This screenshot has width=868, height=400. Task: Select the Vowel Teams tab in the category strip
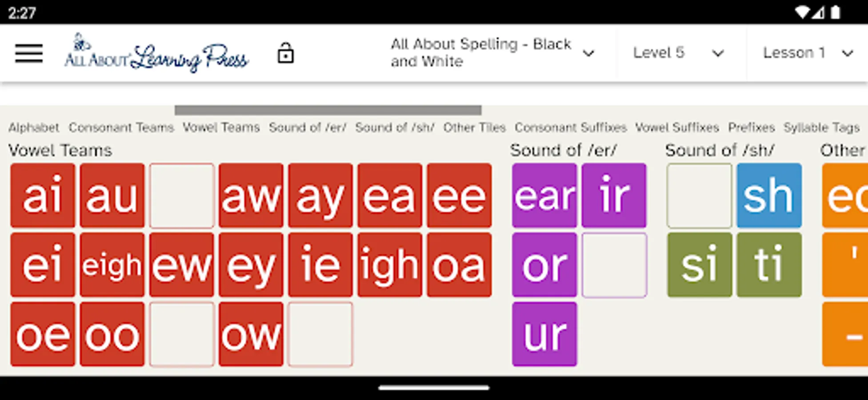click(x=221, y=128)
